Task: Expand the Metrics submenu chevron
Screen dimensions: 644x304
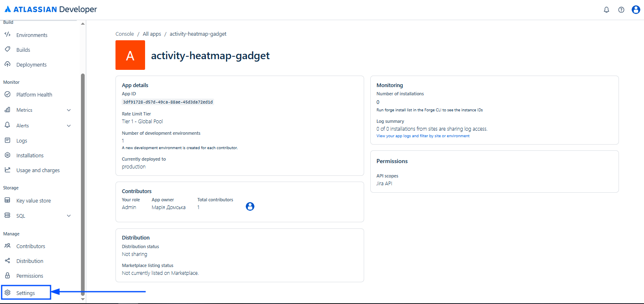Action: tap(69, 110)
